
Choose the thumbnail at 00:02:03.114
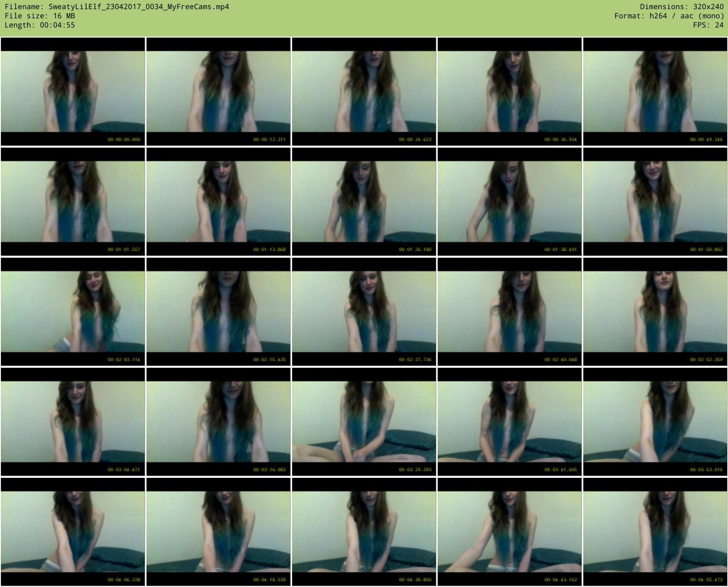pos(73,312)
